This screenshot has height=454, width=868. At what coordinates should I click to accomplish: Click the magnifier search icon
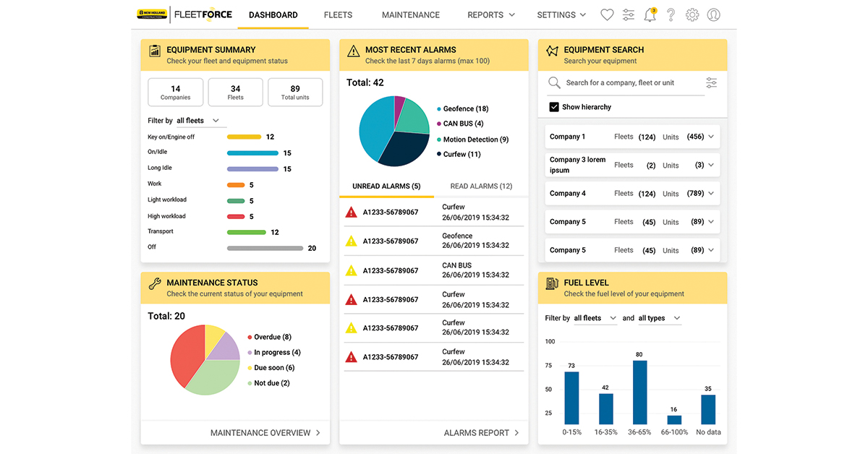click(x=554, y=82)
